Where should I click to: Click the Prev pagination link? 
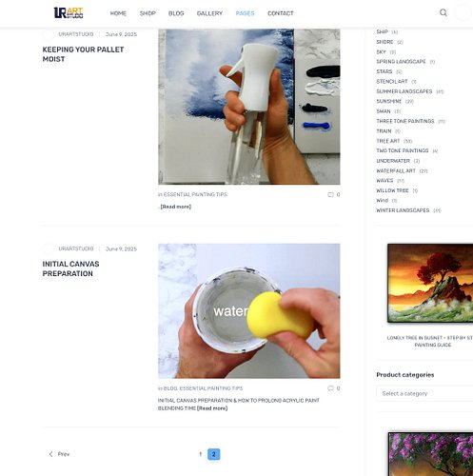[x=59, y=454]
